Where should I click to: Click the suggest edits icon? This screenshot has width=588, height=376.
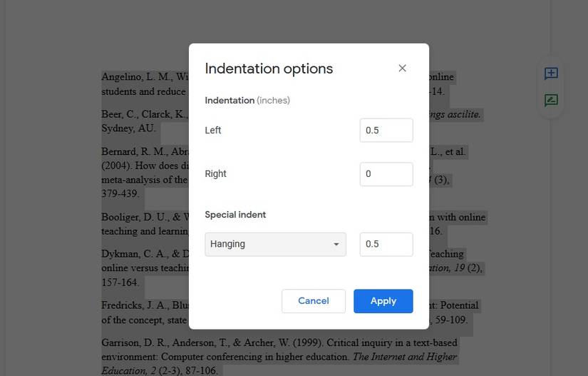click(551, 101)
